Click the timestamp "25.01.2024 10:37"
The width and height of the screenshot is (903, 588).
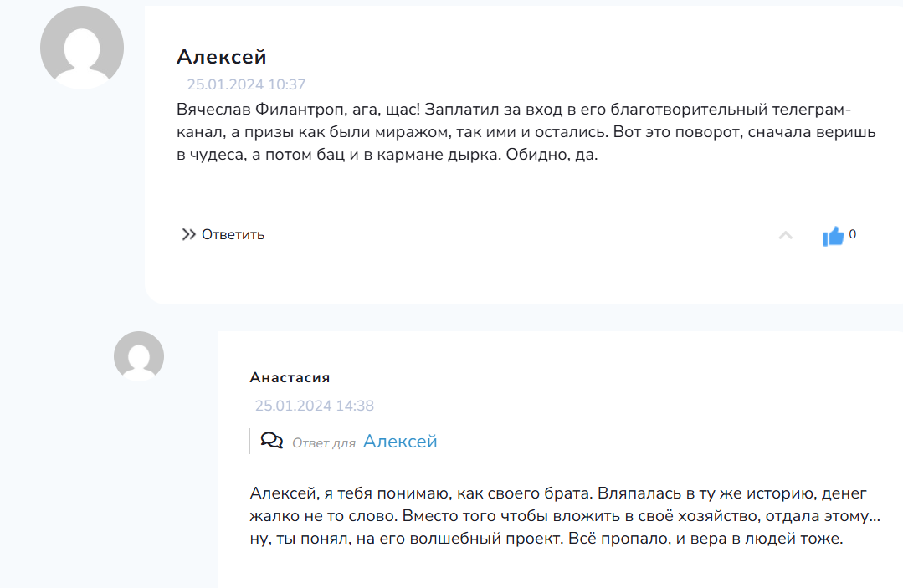(x=246, y=84)
